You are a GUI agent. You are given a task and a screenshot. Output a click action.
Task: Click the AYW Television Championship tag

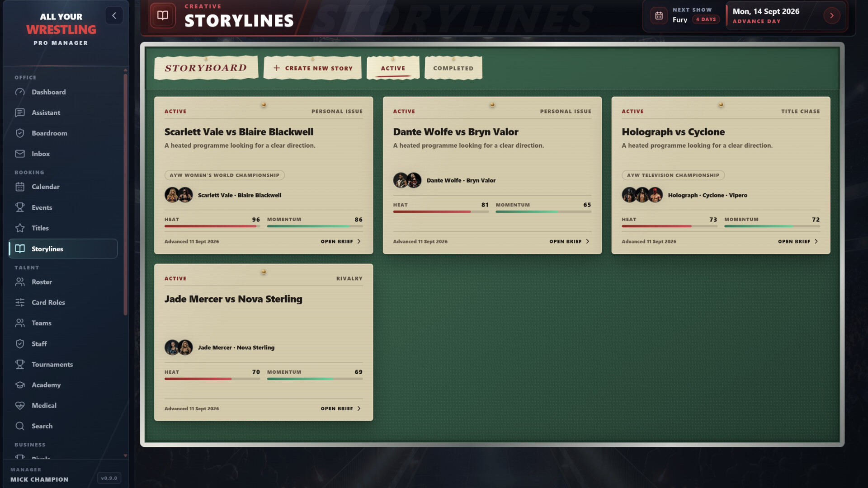point(673,175)
